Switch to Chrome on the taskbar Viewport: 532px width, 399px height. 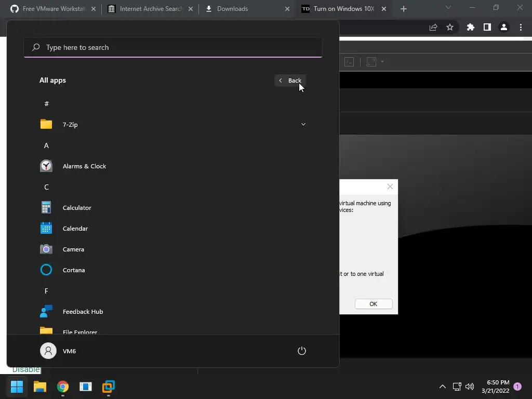click(x=63, y=387)
